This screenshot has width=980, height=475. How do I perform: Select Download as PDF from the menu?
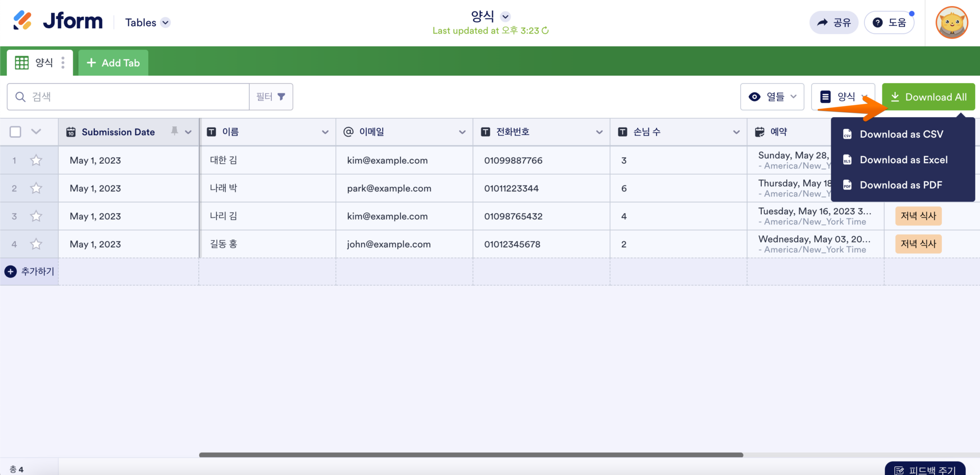901,185
